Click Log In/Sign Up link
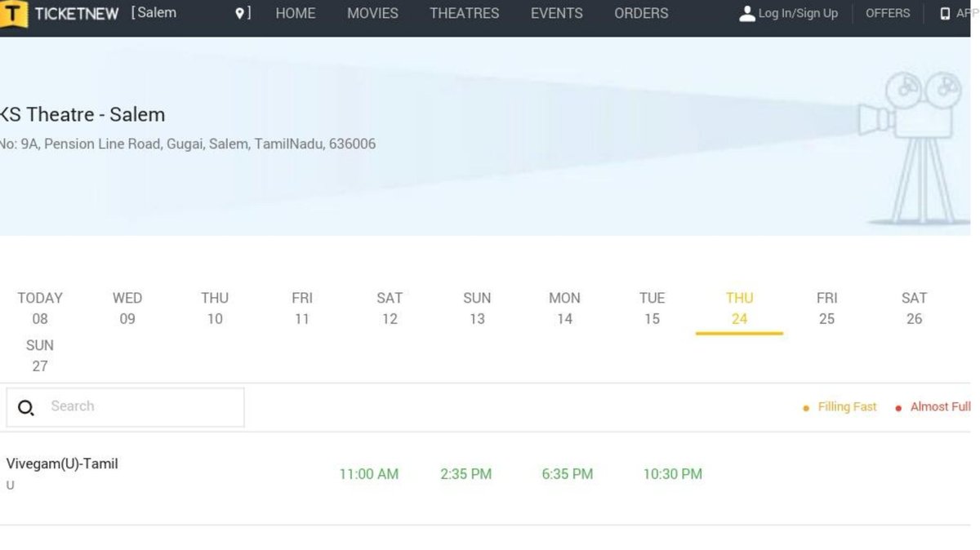This screenshot has width=980, height=550. click(x=798, y=13)
